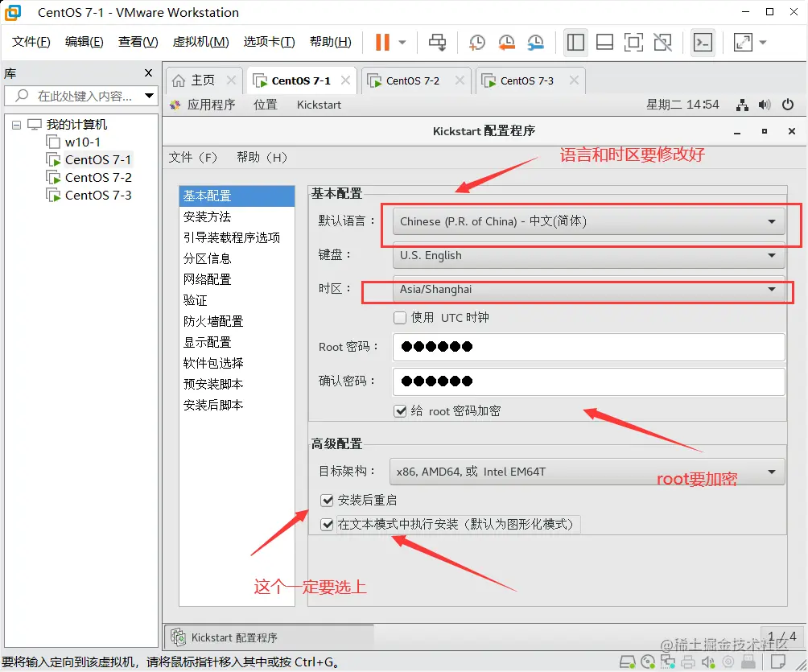Close the CentOS 7-1 tab
The height and width of the screenshot is (672, 808).
point(346,80)
